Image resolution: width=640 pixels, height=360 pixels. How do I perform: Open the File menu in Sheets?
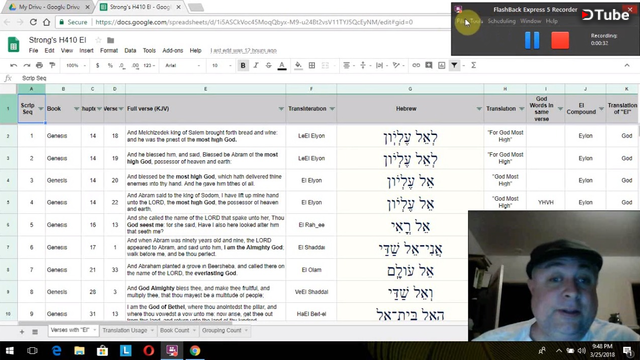pyautogui.click(x=33, y=51)
